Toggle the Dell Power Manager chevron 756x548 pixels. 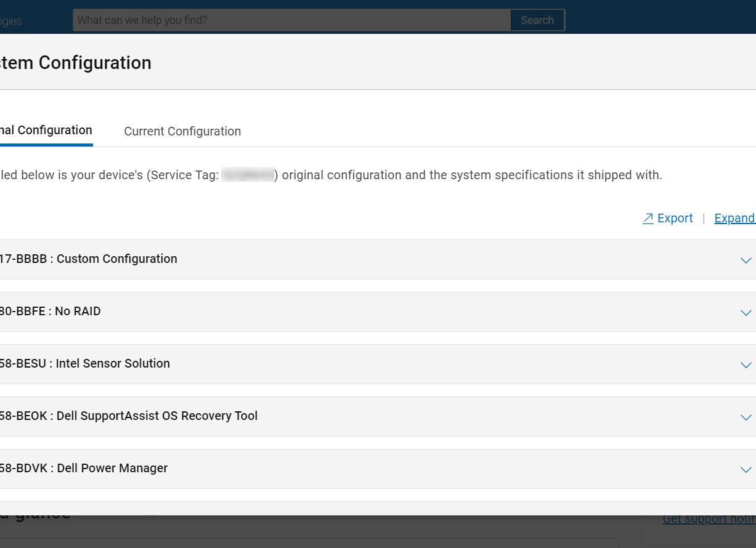[x=746, y=470]
